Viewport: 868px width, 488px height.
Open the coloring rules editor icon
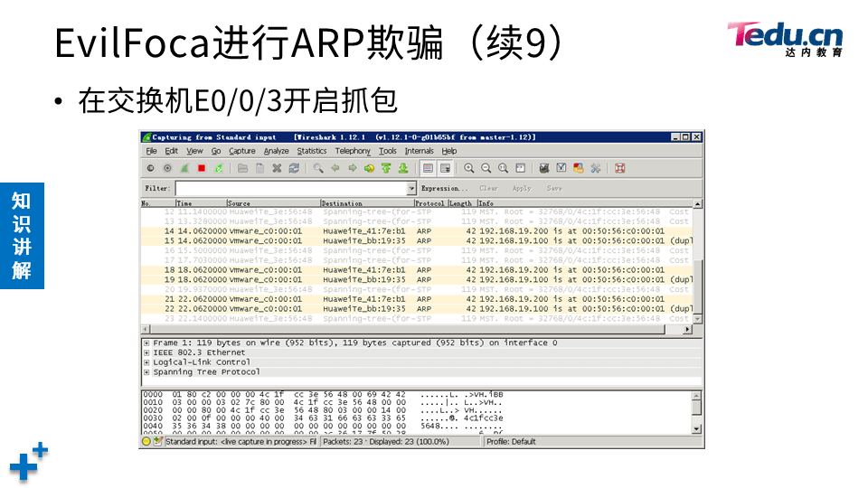pos(579,168)
